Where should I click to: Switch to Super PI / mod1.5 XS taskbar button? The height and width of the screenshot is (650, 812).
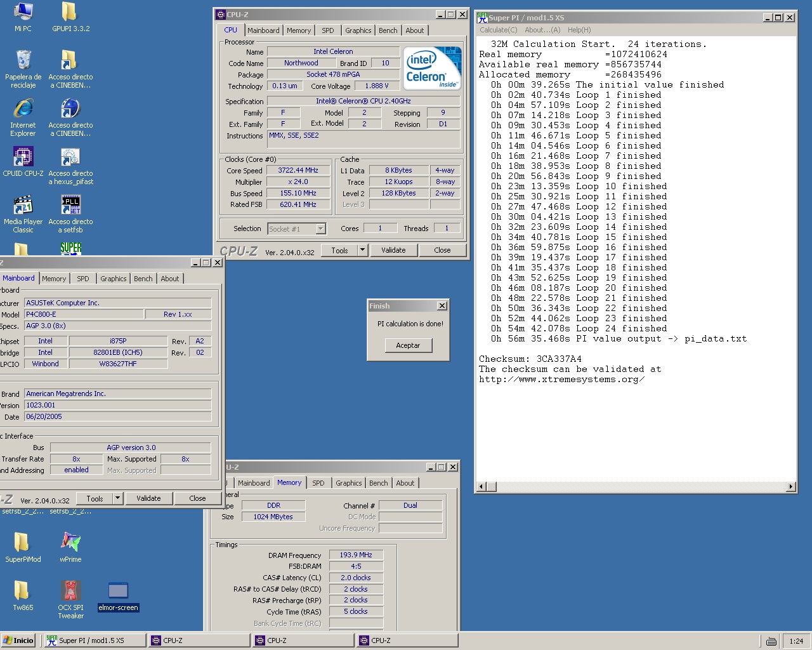tap(94, 640)
